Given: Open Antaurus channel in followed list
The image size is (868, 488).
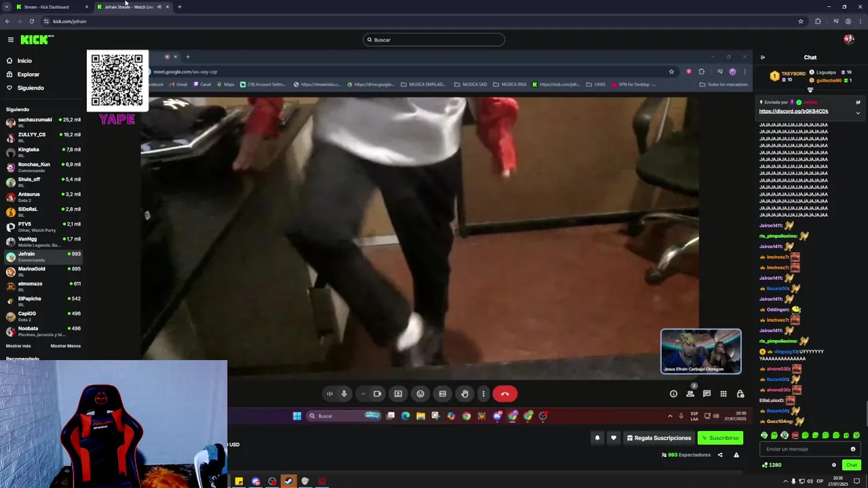Looking at the screenshot, I should (x=43, y=196).
